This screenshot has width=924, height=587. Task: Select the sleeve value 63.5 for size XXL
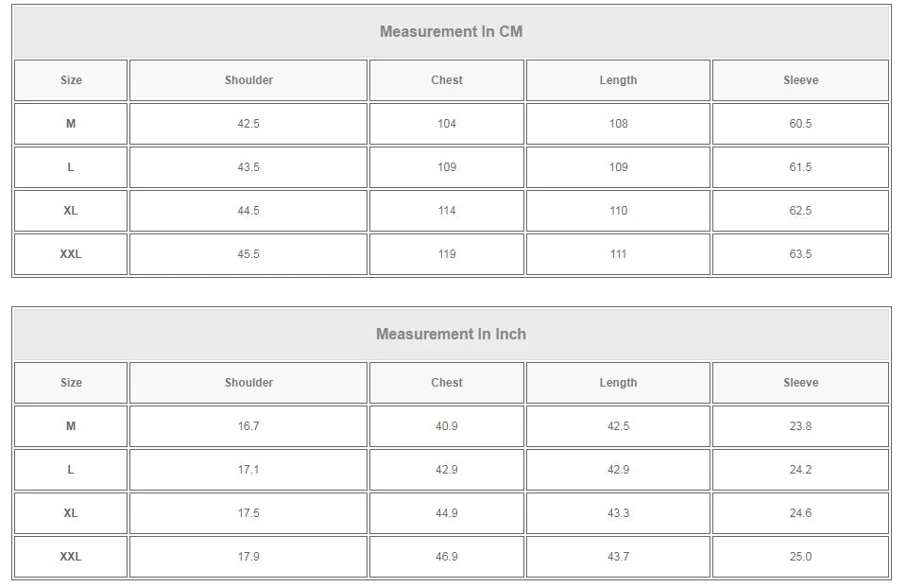[800, 254]
